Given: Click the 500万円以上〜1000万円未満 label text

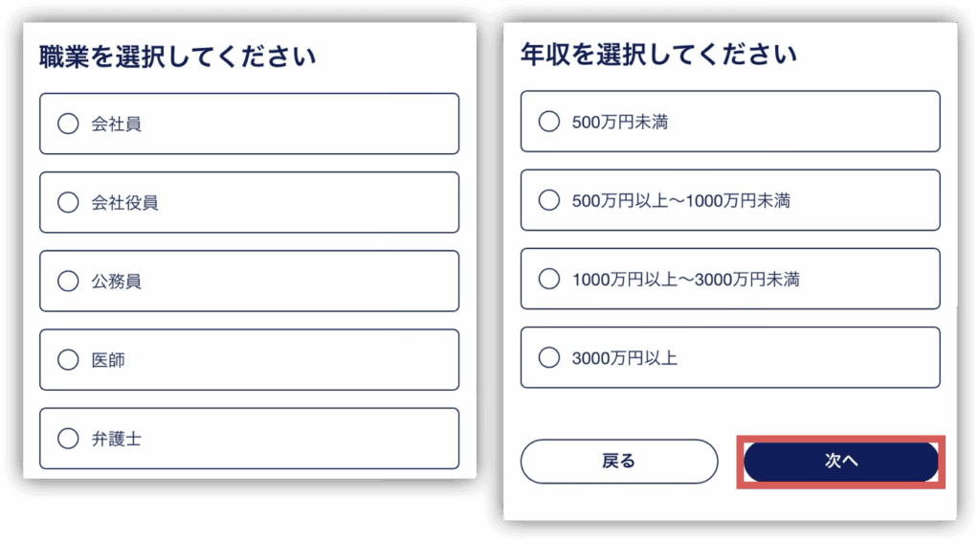Looking at the screenshot, I should (680, 200).
